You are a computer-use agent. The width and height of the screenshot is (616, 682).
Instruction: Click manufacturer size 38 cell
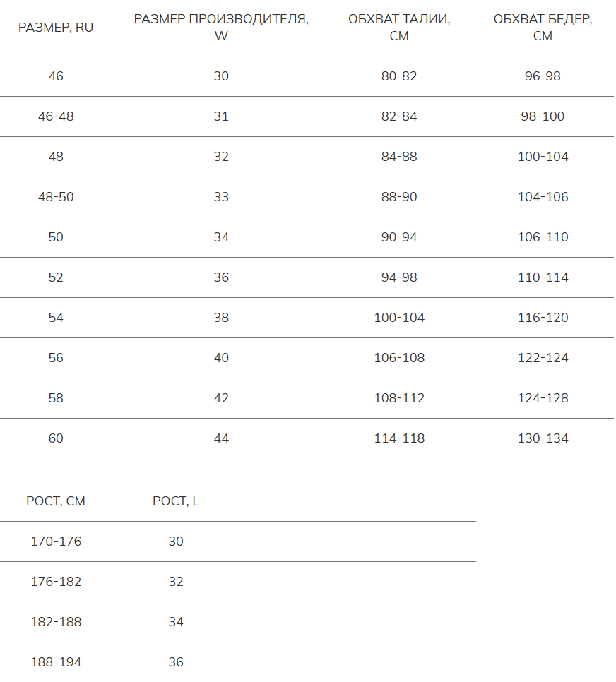(221, 318)
